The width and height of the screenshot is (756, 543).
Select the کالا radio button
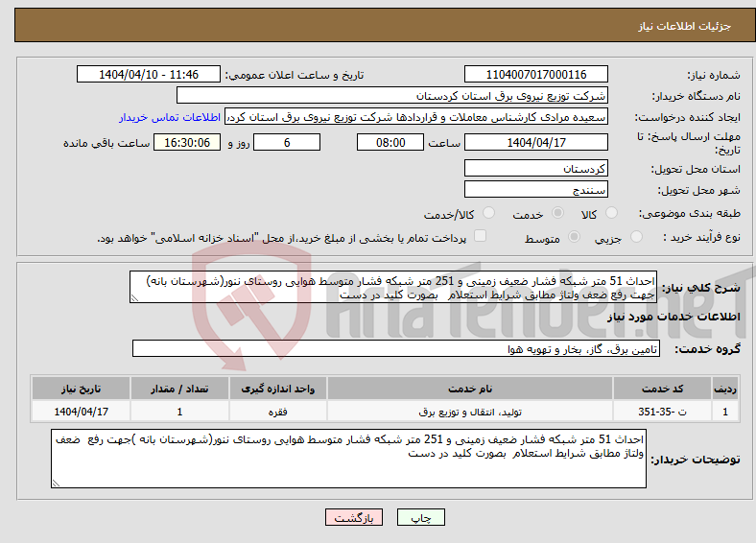click(611, 213)
